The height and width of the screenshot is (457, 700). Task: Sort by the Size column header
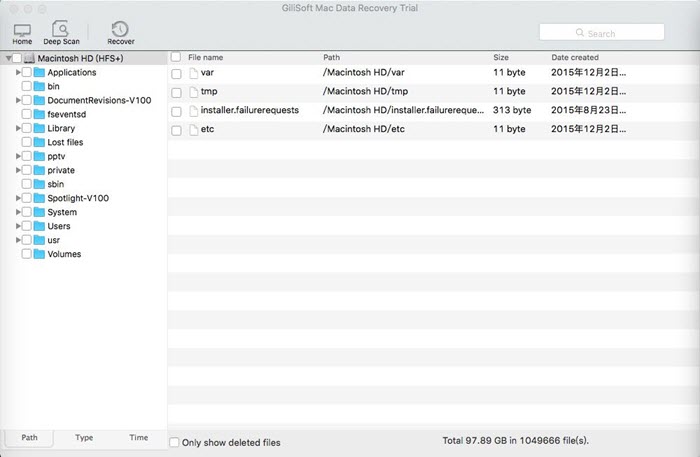501,58
